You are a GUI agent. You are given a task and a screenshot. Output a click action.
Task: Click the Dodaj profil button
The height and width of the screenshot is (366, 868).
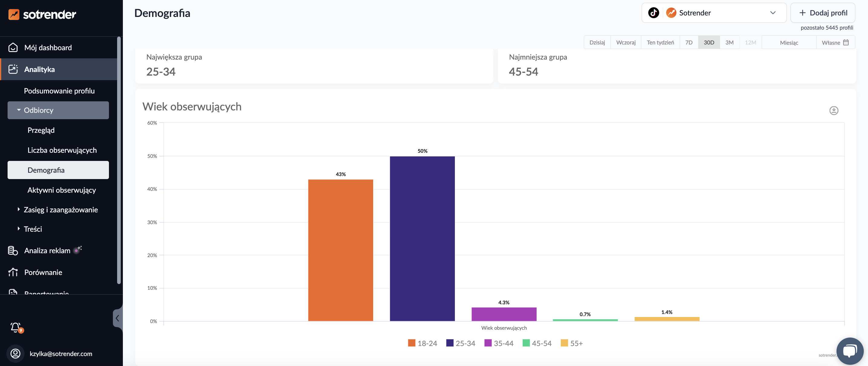823,13
